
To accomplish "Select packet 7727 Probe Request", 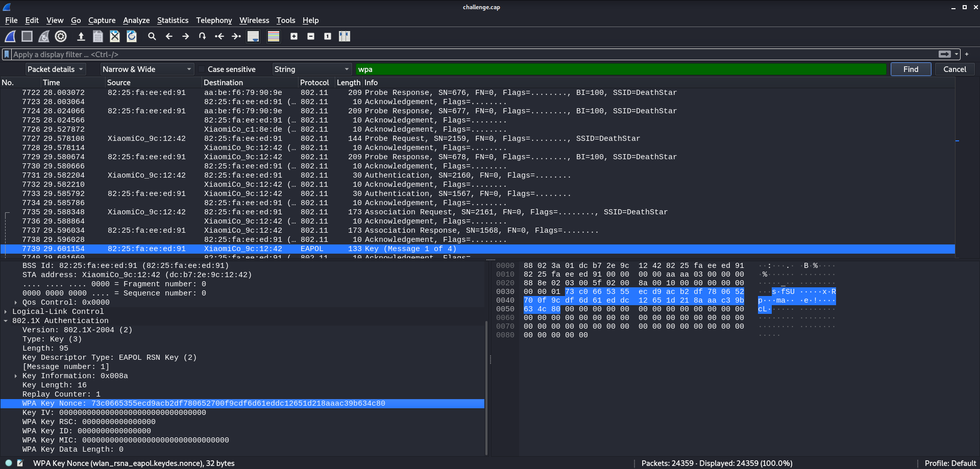I will click(477, 138).
